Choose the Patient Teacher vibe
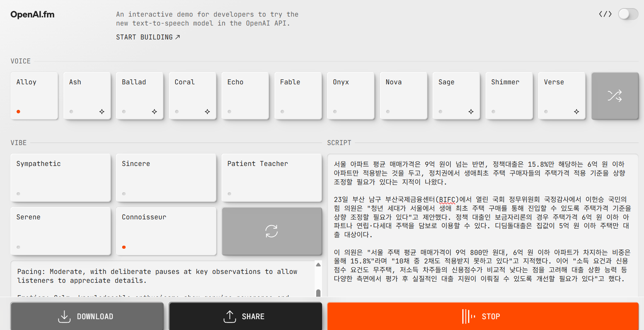644x330 pixels. click(x=271, y=178)
